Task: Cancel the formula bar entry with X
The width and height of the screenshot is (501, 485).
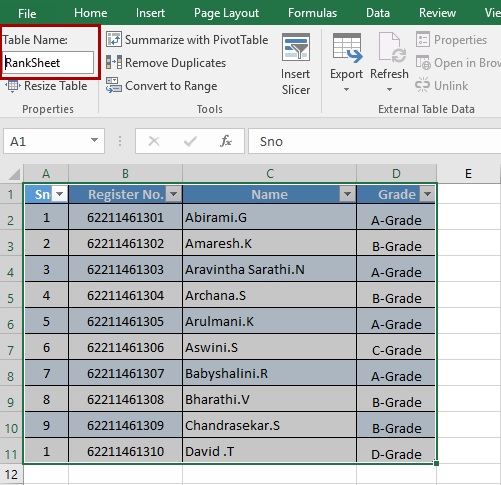Action: click(154, 141)
